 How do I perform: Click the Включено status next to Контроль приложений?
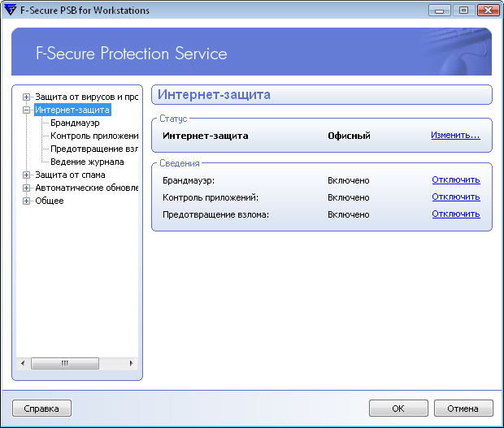coord(349,197)
